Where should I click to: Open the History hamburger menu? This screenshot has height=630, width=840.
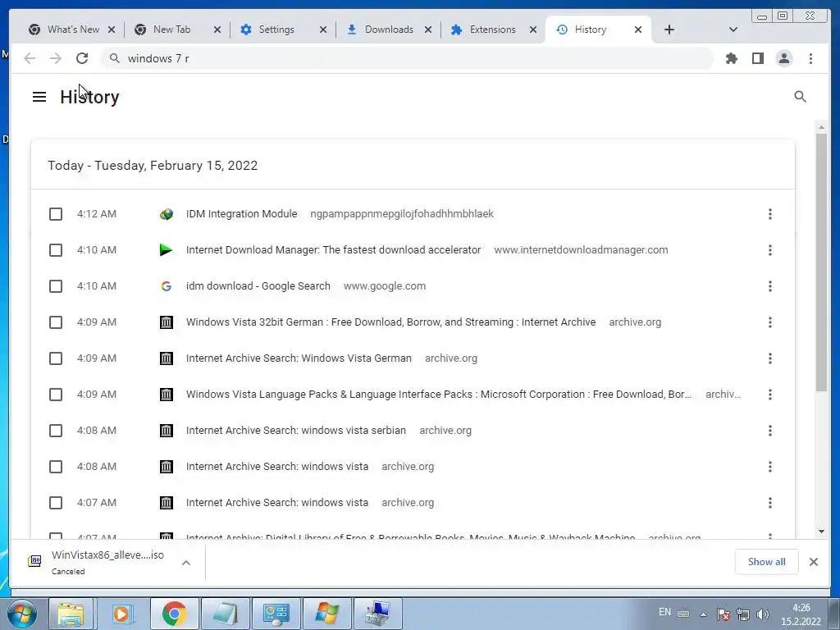(x=39, y=97)
